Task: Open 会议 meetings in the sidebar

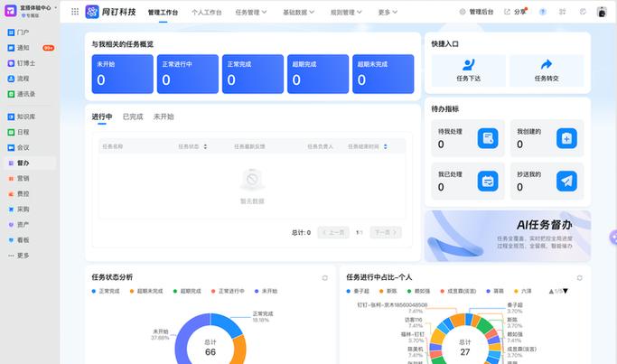Action: [18, 147]
